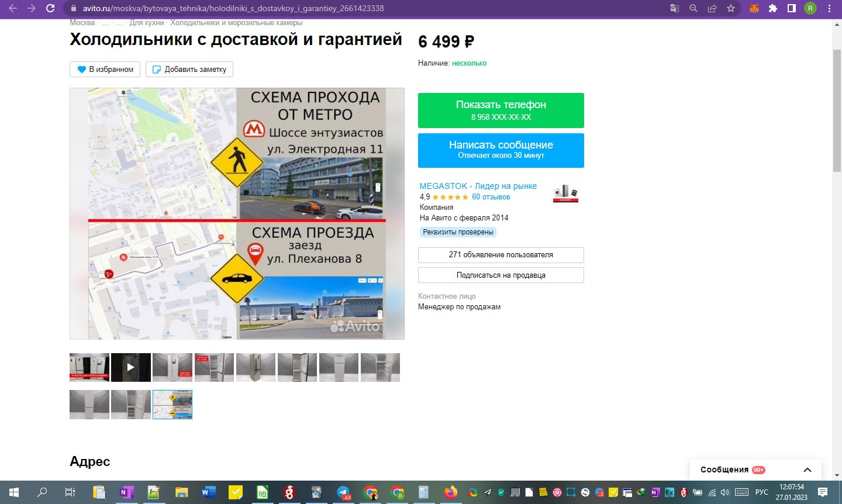Click the MEGASTOK seller logo image
The height and width of the screenshot is (504, 842).
(565, 193)
